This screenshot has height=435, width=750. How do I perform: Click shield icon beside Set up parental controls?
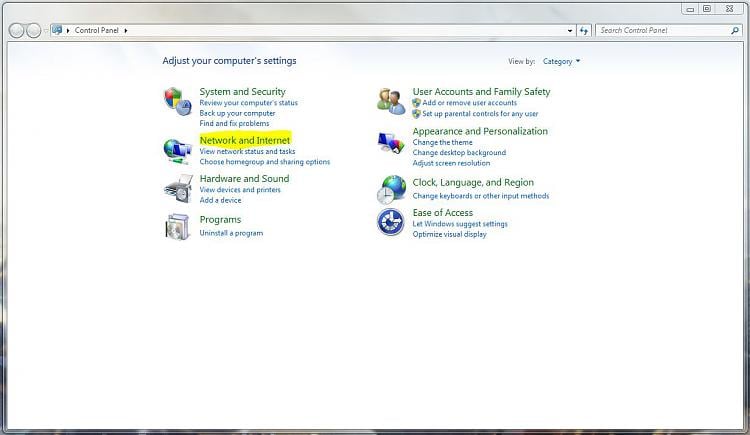click(x=417, y=113)
